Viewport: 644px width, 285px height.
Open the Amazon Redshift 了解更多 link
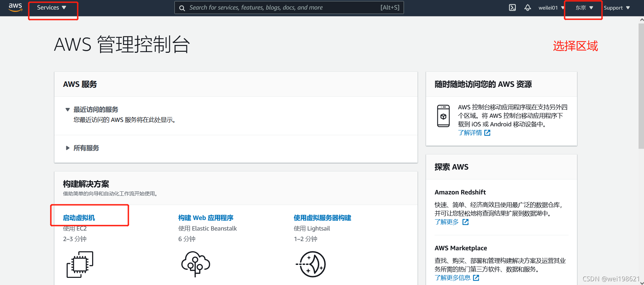446,222
